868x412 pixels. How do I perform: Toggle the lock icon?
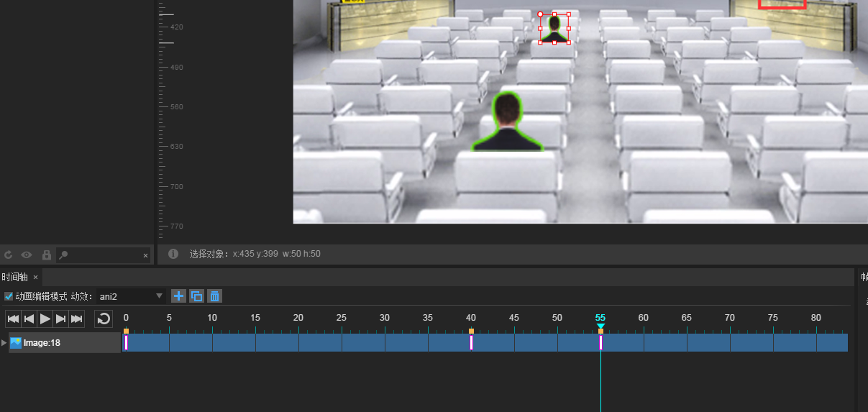[x=46, y=255]
